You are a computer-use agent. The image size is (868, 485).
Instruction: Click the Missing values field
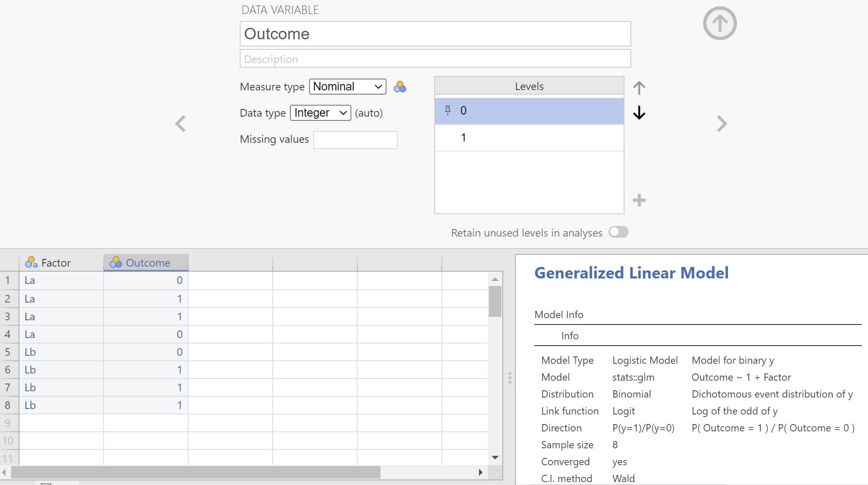tap(355, 140)
